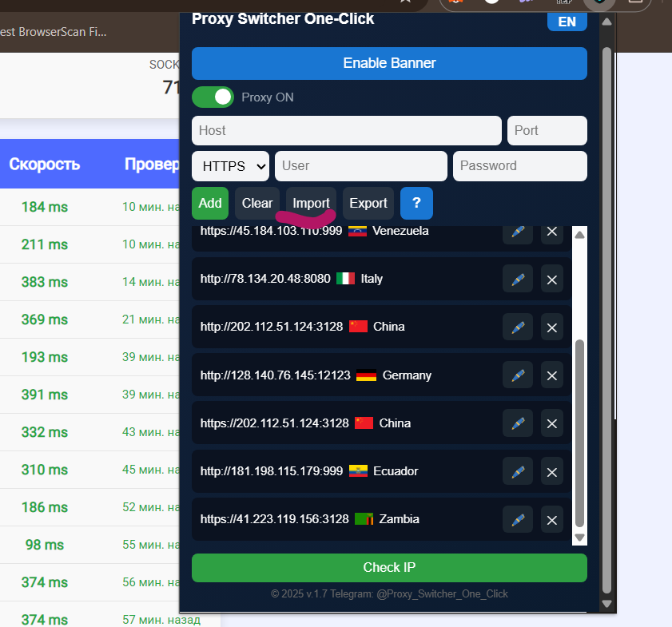Edit the Venezuela proxy using pencil icon
672x627 pixels.
517,232
